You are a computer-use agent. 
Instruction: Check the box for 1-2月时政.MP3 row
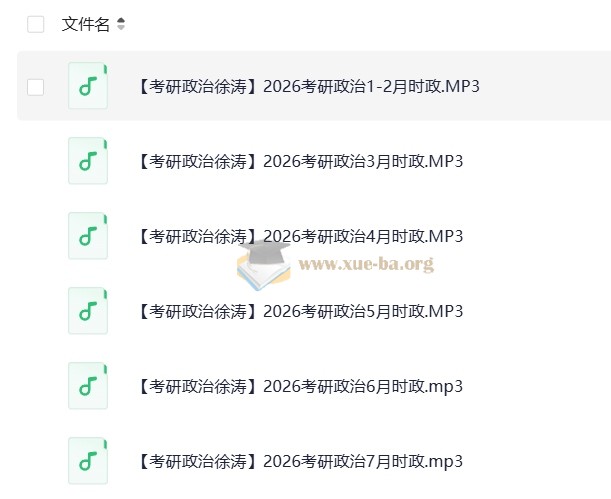(x=36, y=87)
